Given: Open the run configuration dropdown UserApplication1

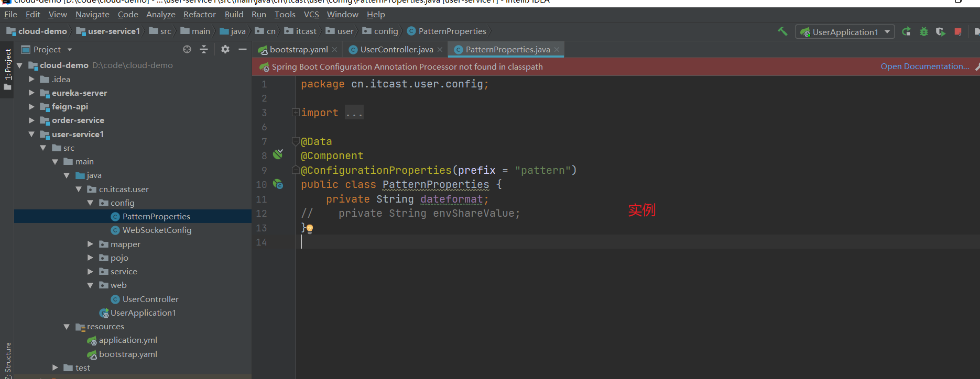Looking at the screenshot, I should coord(845,32).
